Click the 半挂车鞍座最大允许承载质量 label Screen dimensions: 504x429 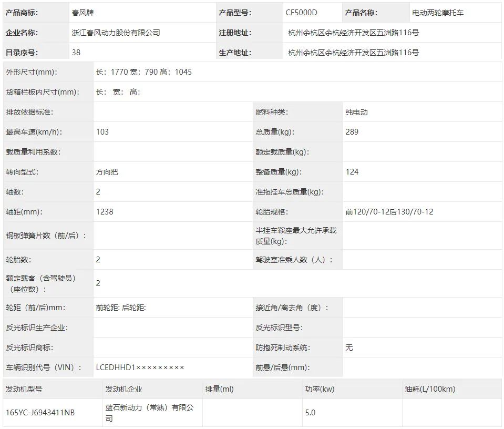[x=296, y=236]
